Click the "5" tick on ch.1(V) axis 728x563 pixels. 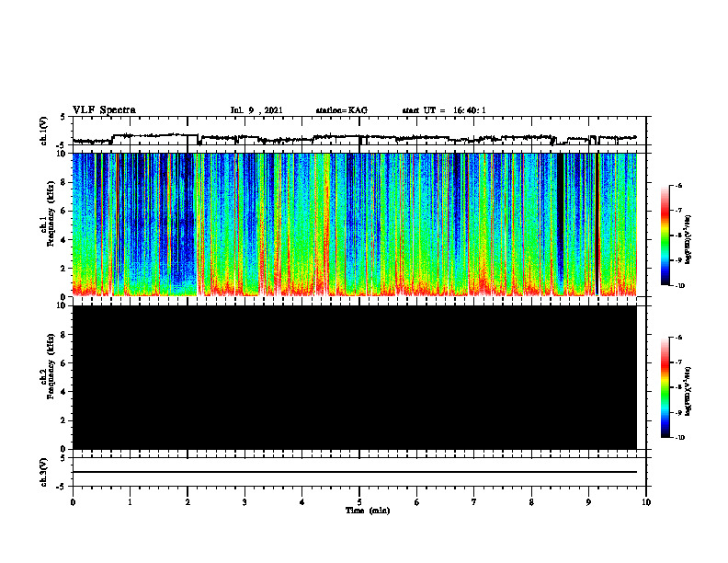point(63,117)
